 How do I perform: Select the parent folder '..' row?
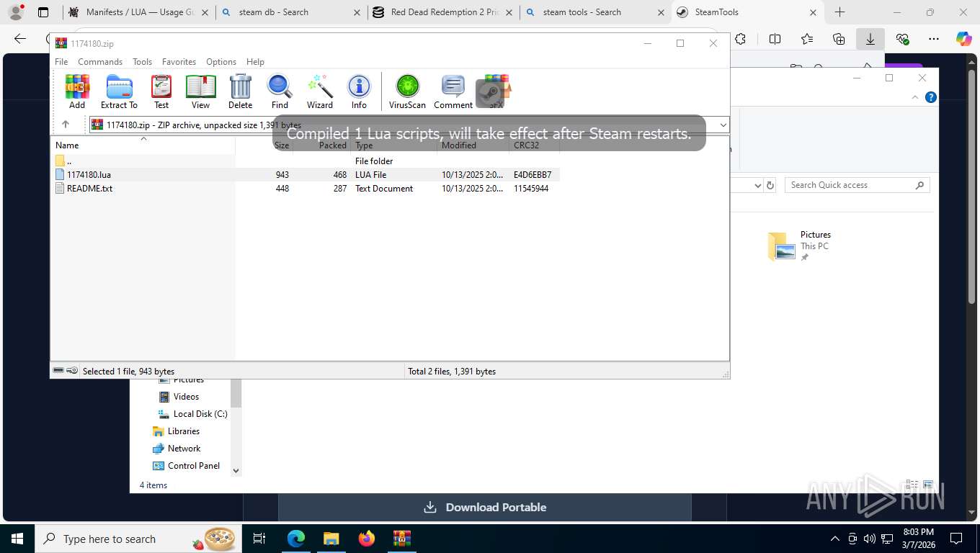[305, 161]
